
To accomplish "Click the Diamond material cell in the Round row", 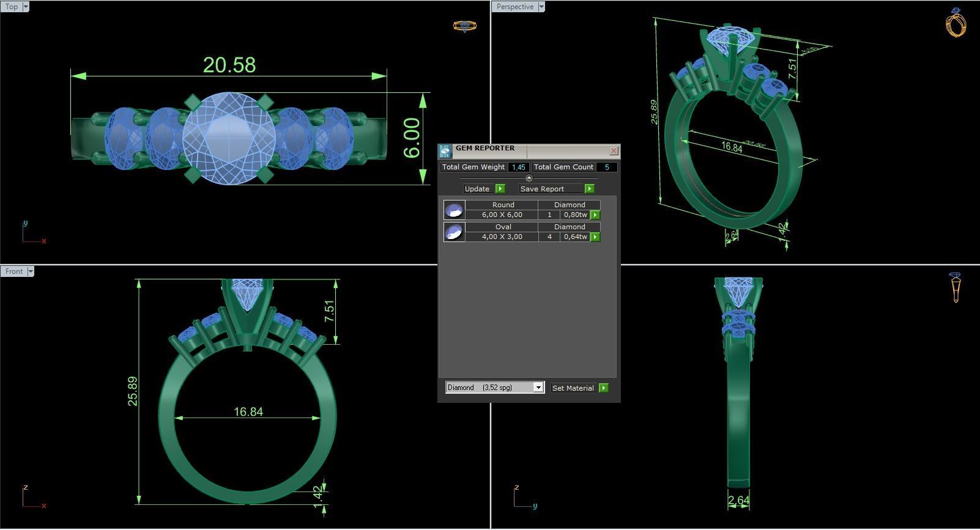I will [570, 205].
